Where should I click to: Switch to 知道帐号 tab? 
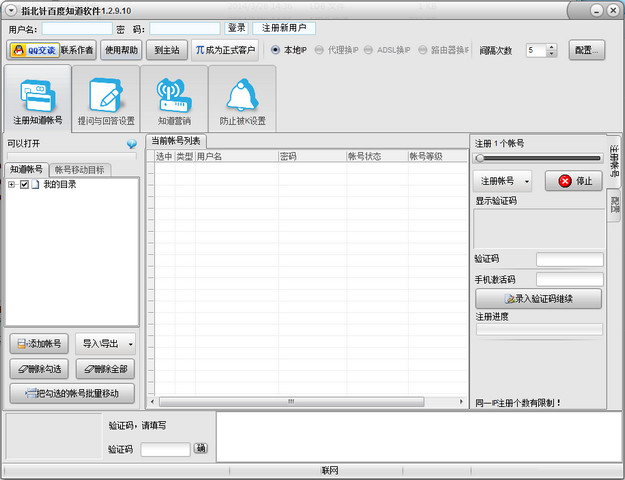(26, 169)
